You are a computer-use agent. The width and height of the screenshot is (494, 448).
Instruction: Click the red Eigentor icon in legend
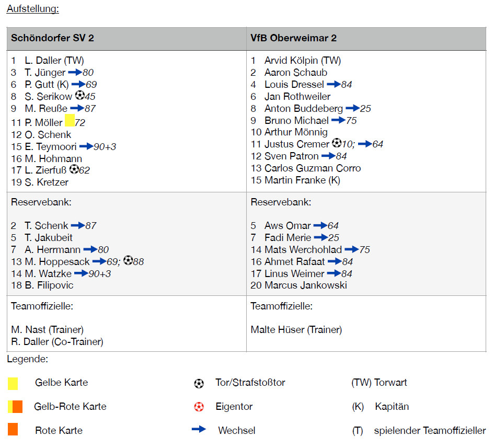point(199,407)
